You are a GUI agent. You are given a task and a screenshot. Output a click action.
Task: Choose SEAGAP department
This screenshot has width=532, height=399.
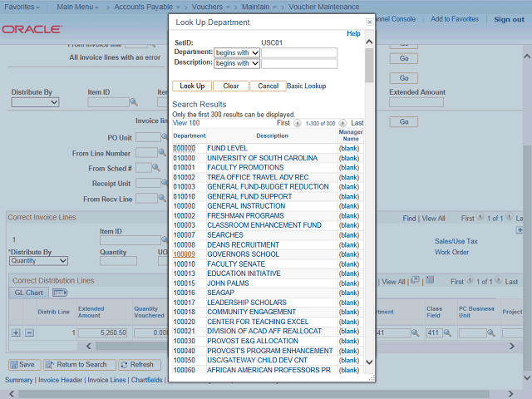[x=220, y=293]
